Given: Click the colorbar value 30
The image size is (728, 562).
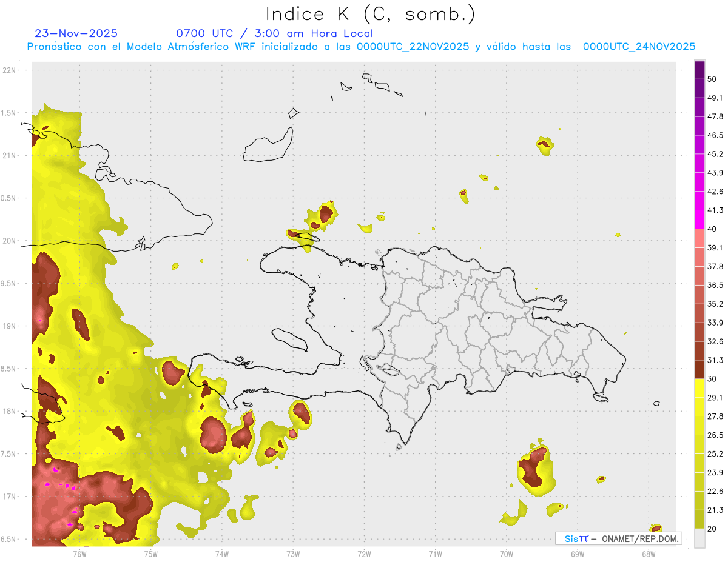Looking at the screenshot, I should pos(712,379).
